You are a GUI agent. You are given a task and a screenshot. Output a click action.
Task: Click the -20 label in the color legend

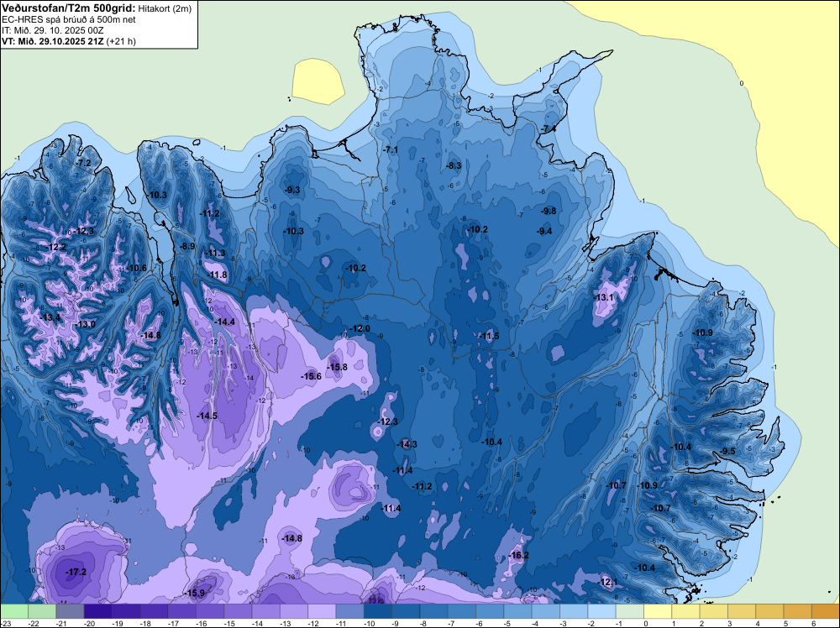89,623
